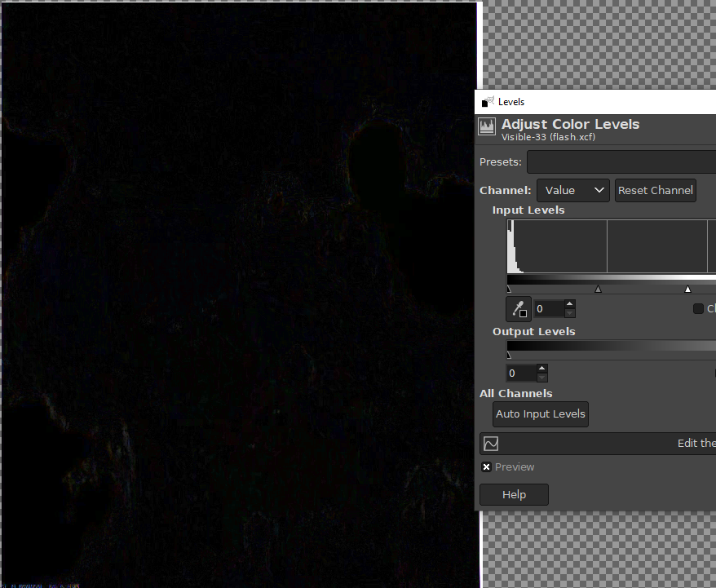
Task: Enable the Clamp input checkbox
Action: pyautogui.click(x=698, y=309)
